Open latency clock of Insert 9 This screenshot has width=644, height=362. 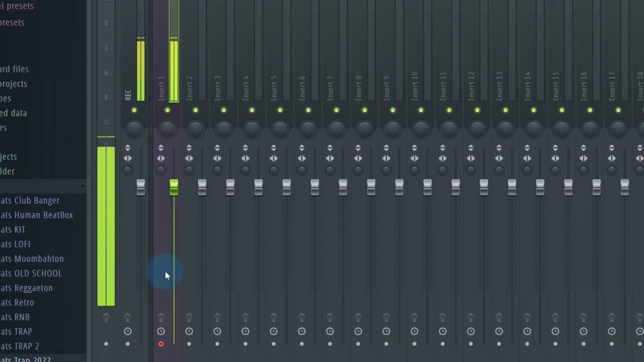pyautogui.click(x=386, y=331)
